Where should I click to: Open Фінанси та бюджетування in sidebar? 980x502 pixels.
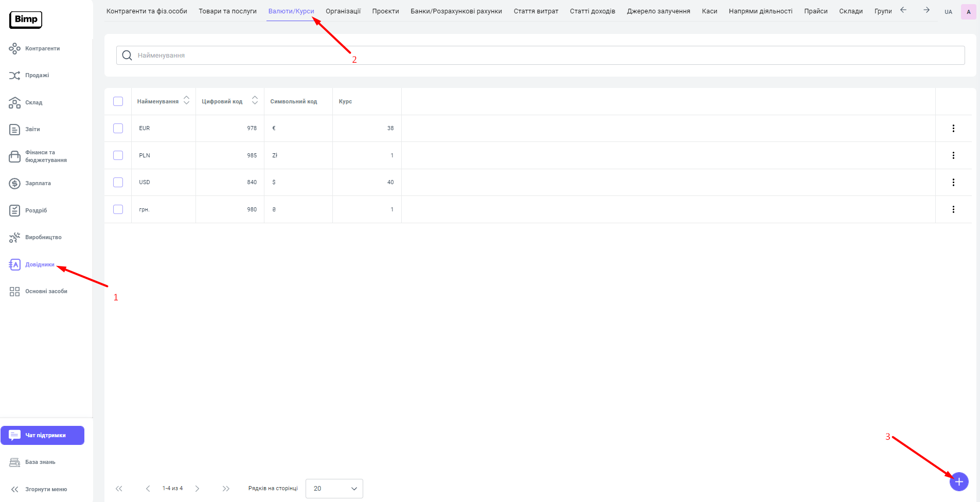[x=45, y=156]
